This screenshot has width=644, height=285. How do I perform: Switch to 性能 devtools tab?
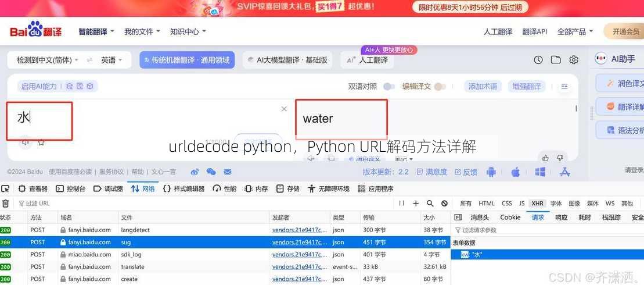tap(225, 189)
